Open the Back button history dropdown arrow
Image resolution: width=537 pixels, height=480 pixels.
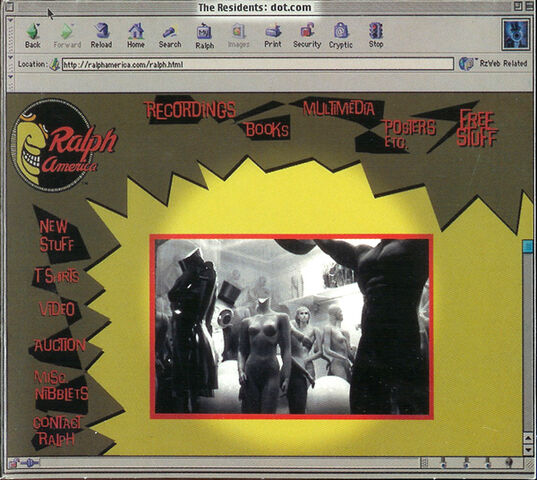point(38,25)
